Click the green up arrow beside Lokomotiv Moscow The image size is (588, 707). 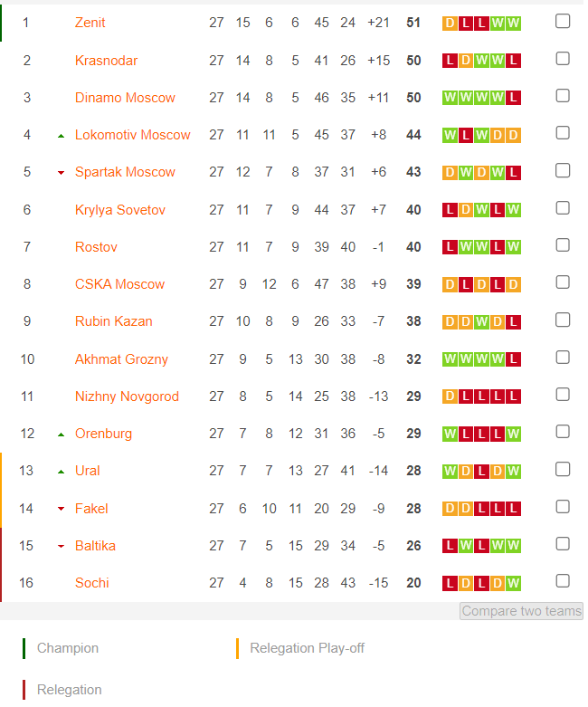tap(62, 136)
